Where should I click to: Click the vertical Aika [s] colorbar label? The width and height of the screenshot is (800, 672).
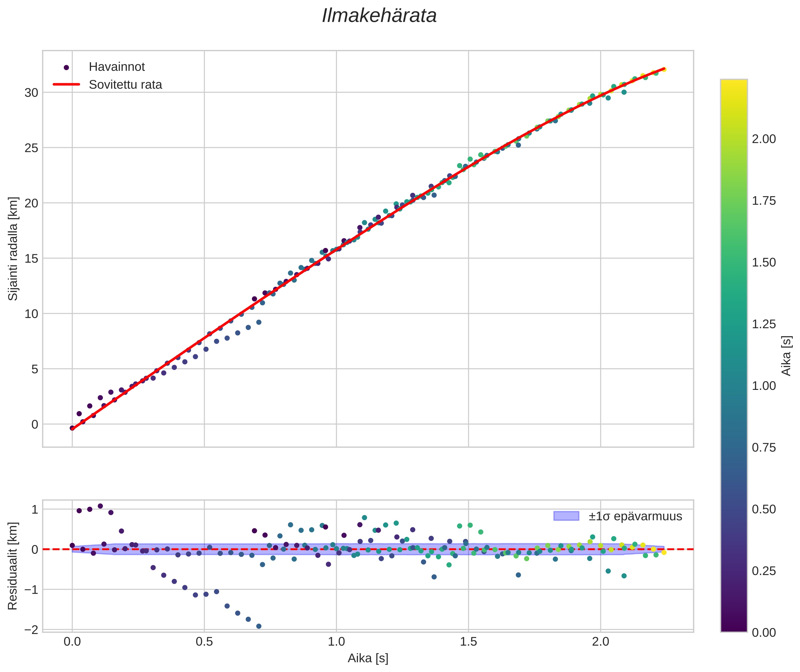[786, 355]
